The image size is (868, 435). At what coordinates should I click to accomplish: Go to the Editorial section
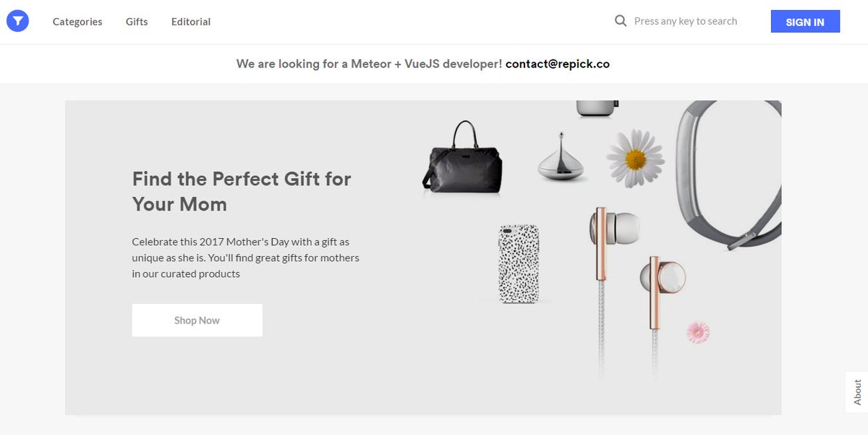(x=191, y=22)
